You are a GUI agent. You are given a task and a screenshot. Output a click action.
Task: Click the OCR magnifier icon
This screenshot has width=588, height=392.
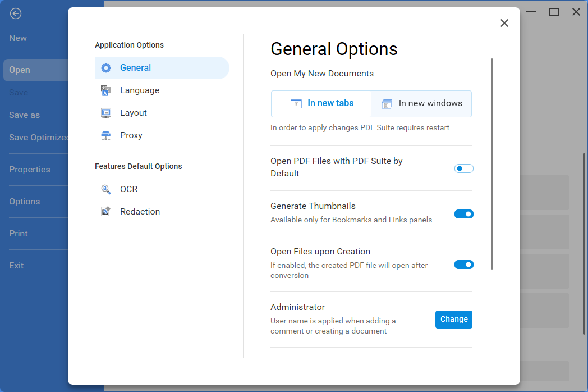106,189
